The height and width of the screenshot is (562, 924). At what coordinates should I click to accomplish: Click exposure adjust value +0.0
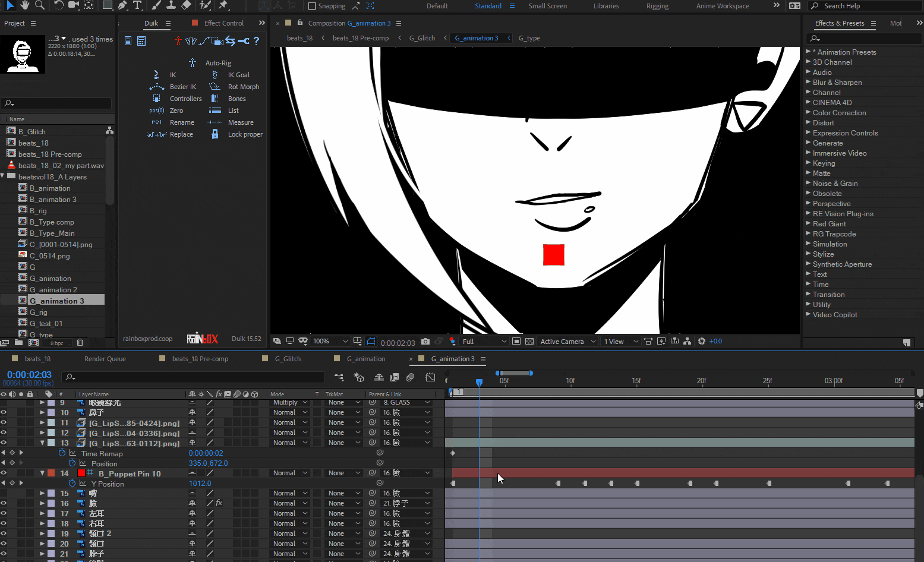pyautogui.click(x=715, y=342)
